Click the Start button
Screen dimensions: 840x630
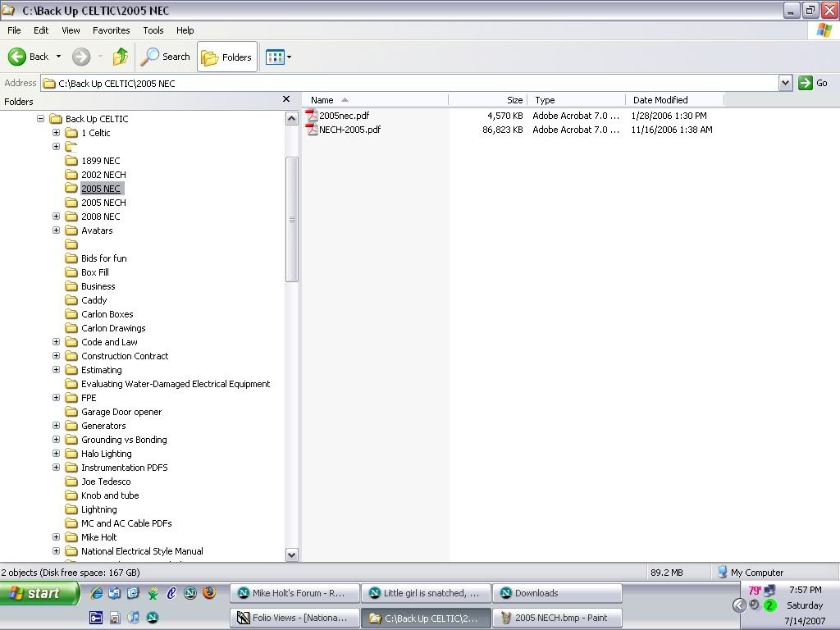[39, 593]
